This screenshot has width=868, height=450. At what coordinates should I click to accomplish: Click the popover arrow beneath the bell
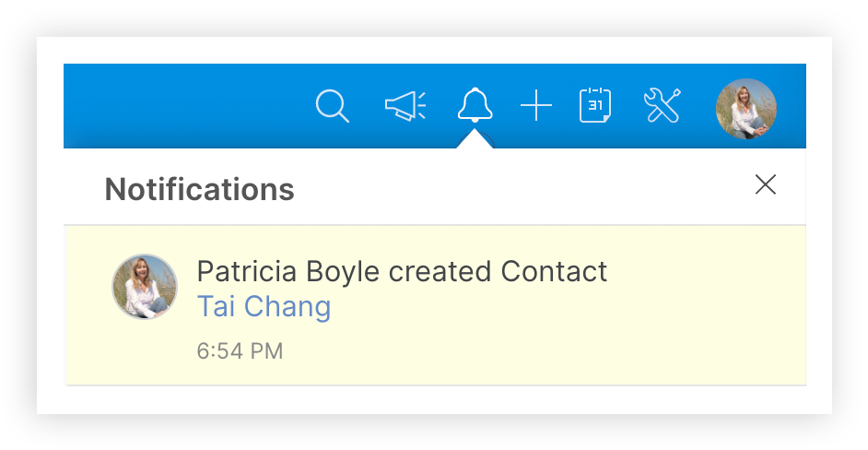[x=475, y=139]
